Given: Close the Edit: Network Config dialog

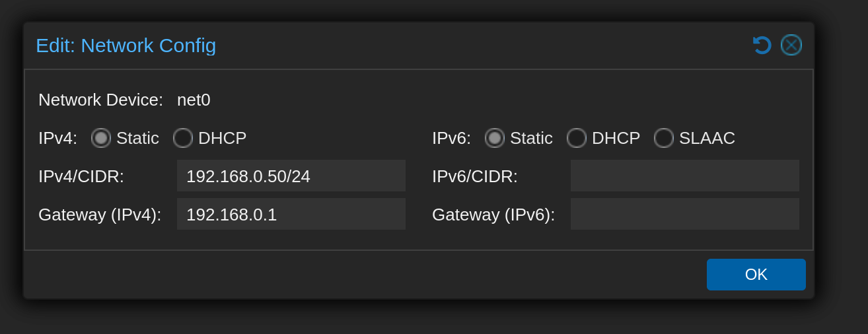Looking at the screenshot, I should coord(791,45).
